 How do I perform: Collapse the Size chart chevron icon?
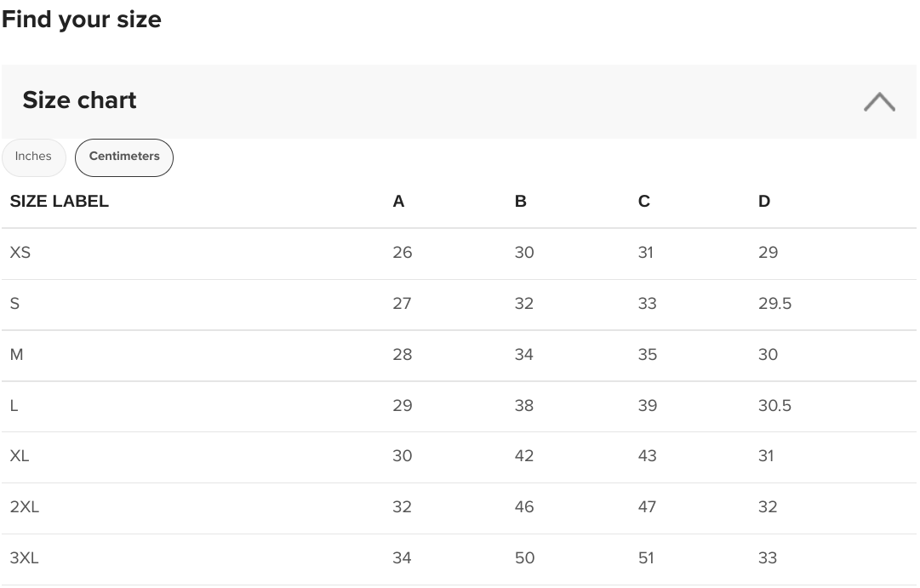(x=879, y=101)
